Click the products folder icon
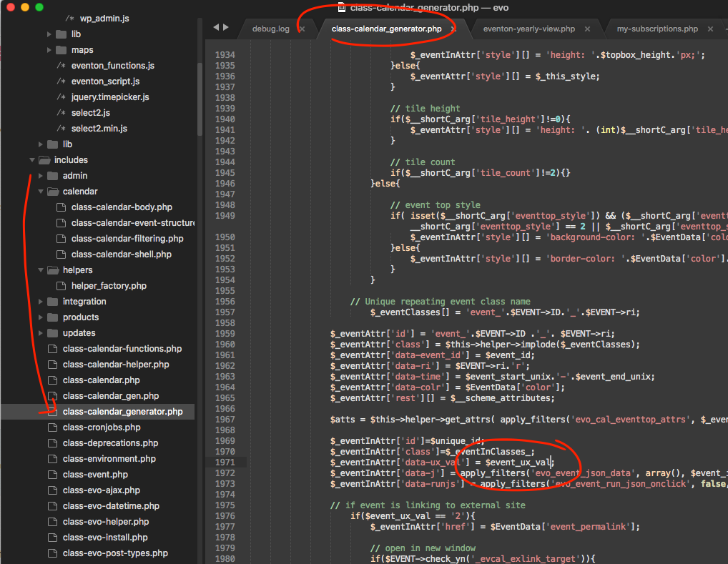728x564 pixels. click(53, 317)
